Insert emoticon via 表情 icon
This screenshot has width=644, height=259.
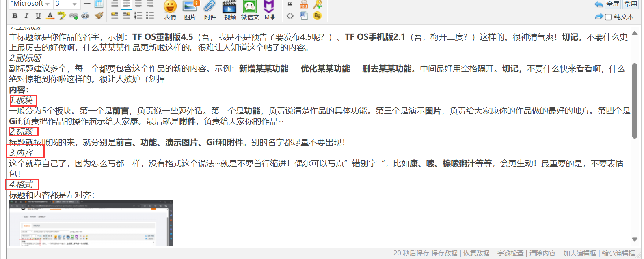170,10
